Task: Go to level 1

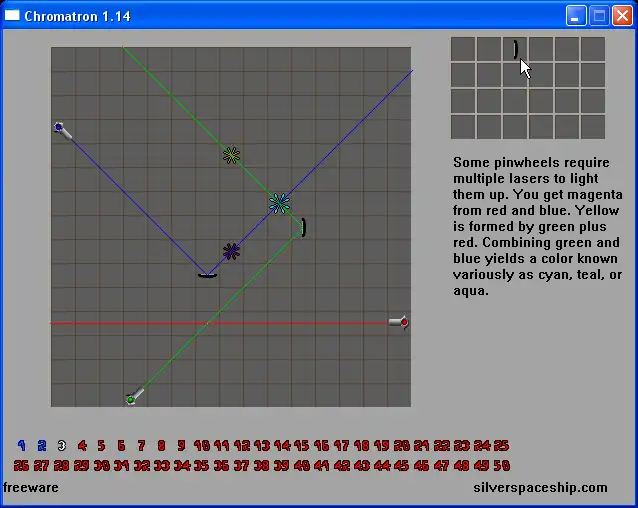Action: (22, 446)
